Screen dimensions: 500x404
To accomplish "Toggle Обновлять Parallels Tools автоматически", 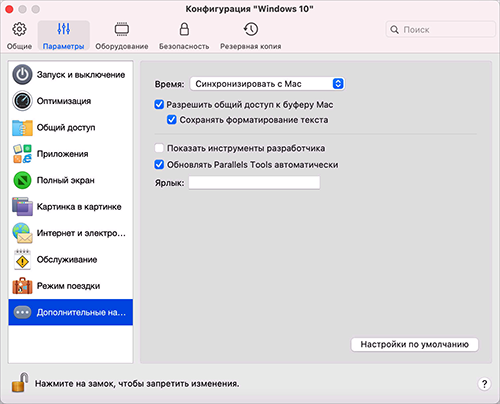I will (x=159, y=164).
